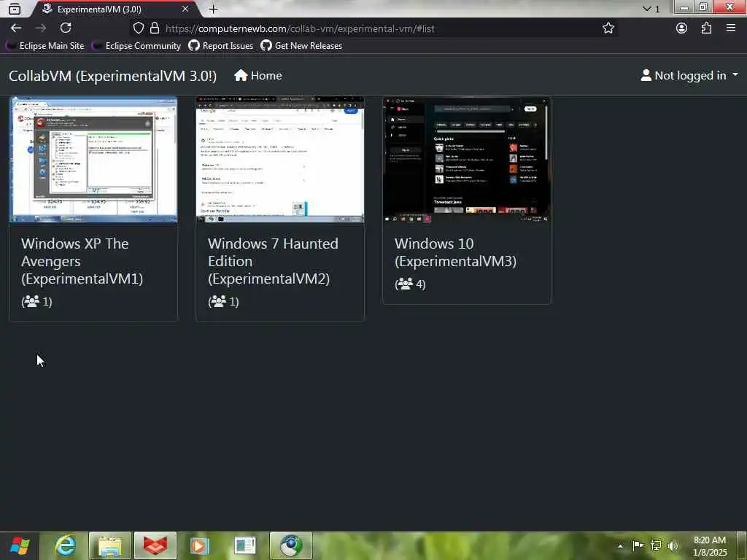
Task: Open the Firefox View icon beside tabs
Action: coord(15,9)
